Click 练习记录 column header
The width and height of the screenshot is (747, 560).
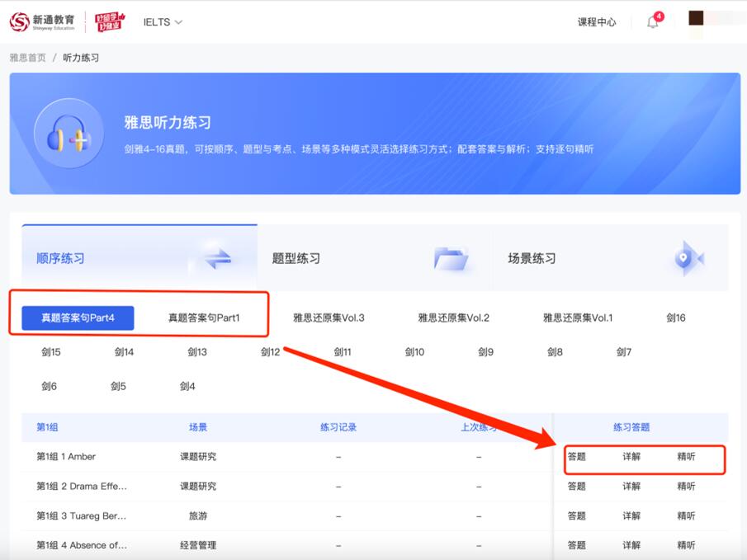point(338,427)
